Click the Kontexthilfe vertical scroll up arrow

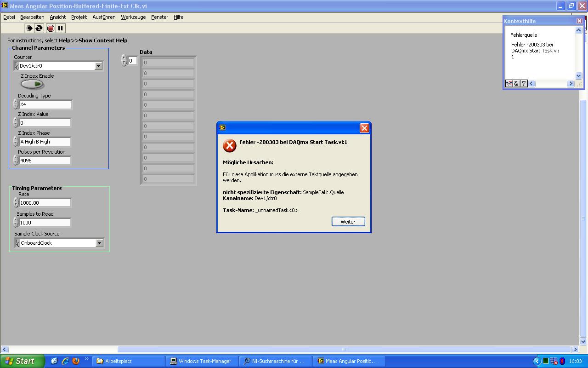(x=578, y=30)
